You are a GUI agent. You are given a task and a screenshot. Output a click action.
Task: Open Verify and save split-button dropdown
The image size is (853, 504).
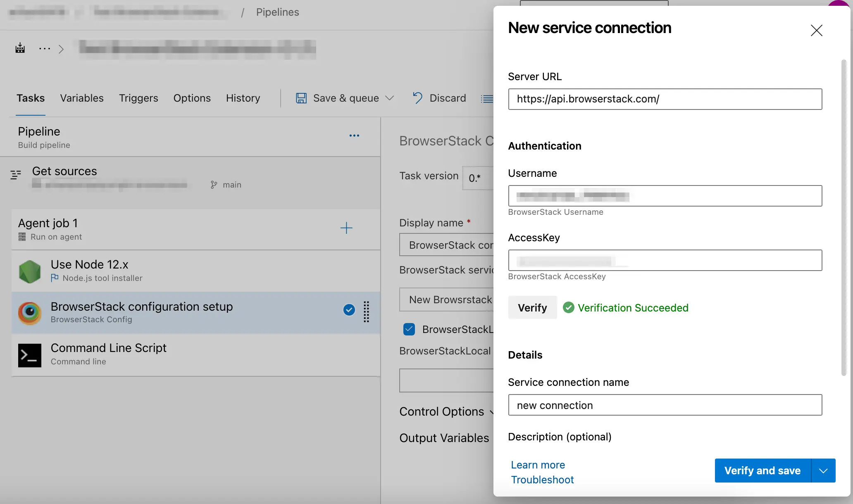pyautogui.click(x=823, y=471)
